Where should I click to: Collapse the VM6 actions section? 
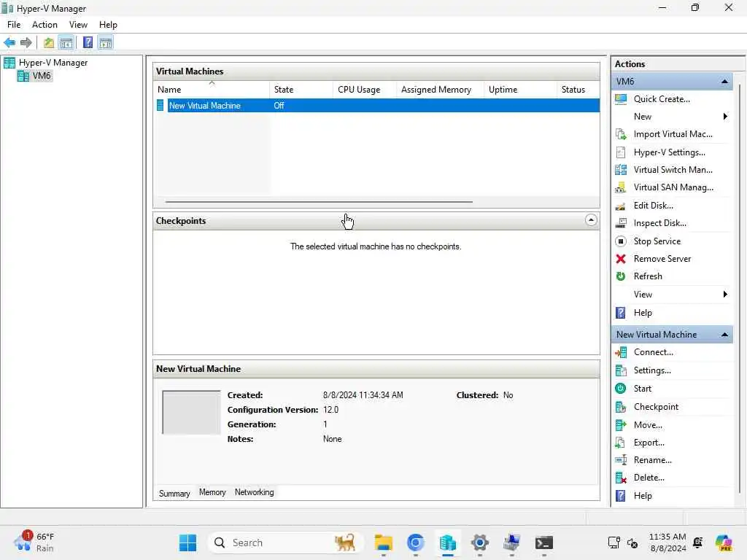click(724, 82)
